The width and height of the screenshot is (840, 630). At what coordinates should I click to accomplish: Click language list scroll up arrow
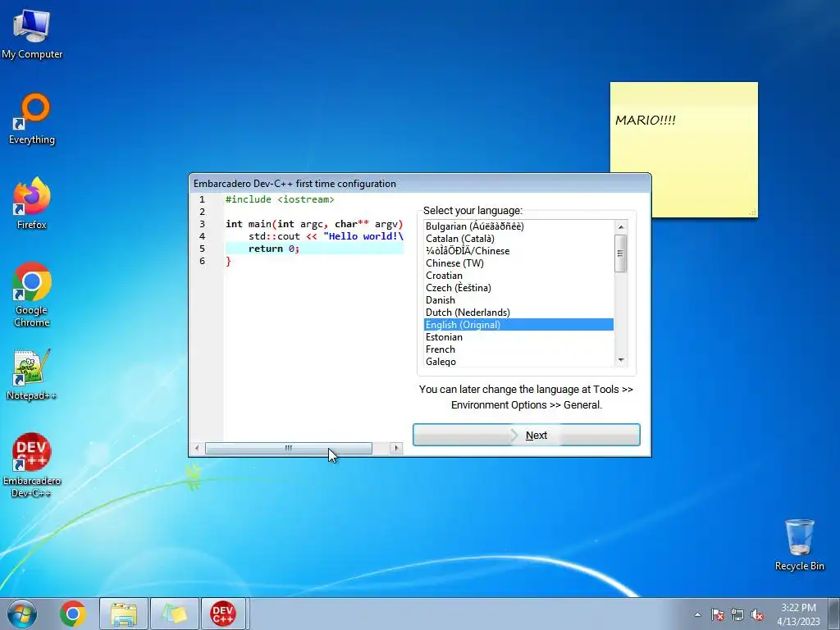tap(621, 227)
